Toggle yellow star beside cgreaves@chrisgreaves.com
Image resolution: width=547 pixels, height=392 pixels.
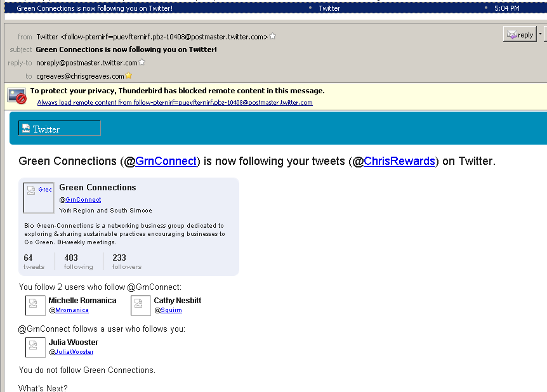click(129, 75)
